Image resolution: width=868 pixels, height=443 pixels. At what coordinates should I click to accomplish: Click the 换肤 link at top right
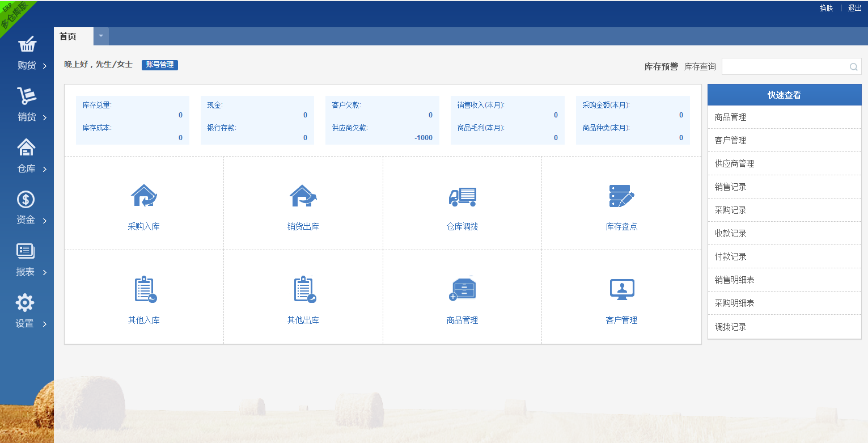825,9
